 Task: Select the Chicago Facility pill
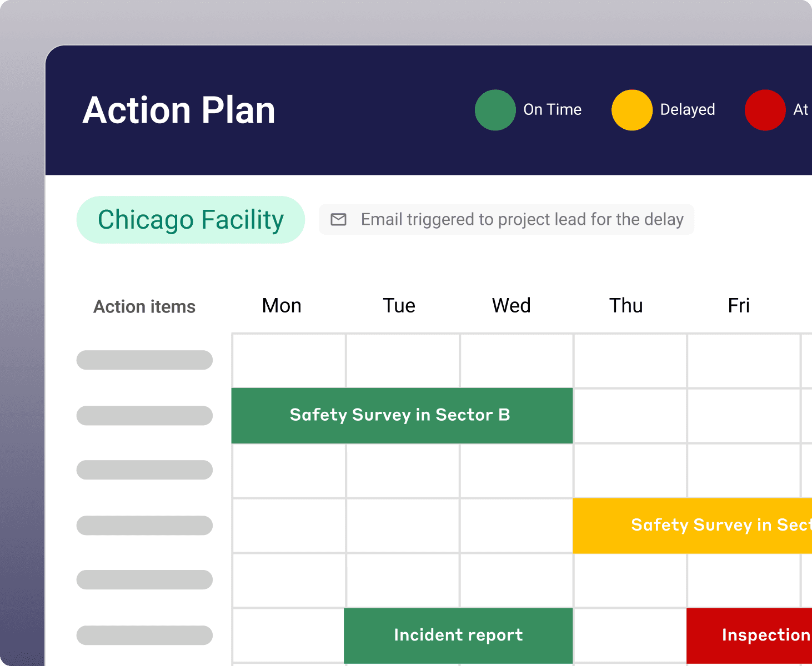click(x=191, y=220)
